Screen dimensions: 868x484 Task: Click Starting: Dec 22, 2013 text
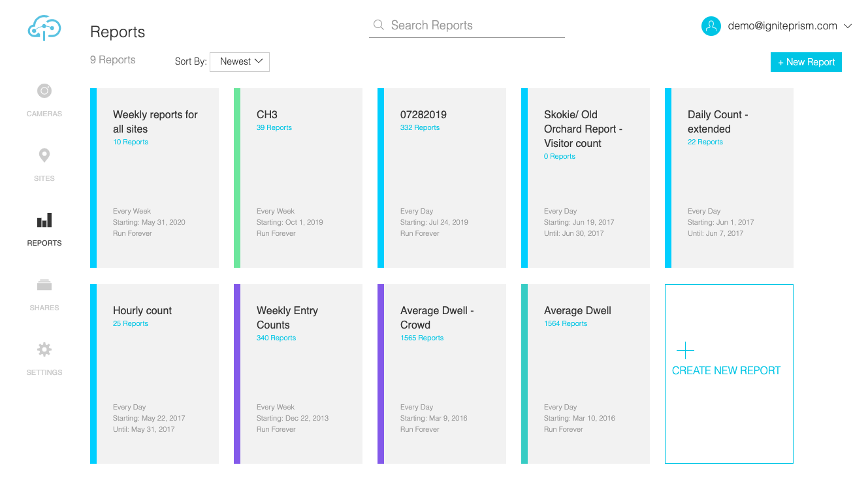(x=293, y=418)
